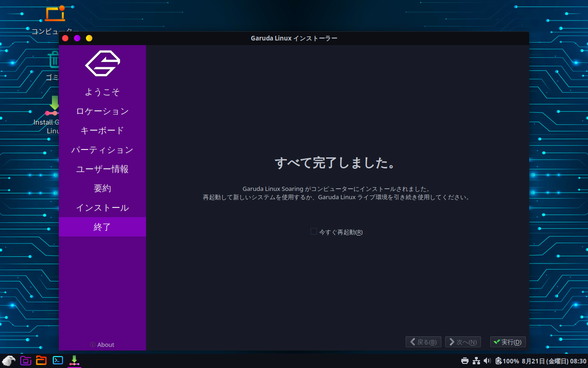Open the コンピューター desktop icon
588x368 pixels.
point(55,20)
